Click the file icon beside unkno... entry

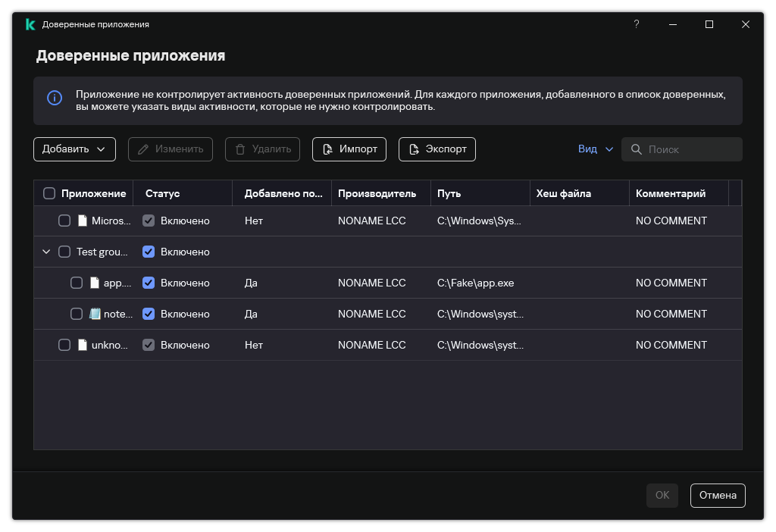83,345
